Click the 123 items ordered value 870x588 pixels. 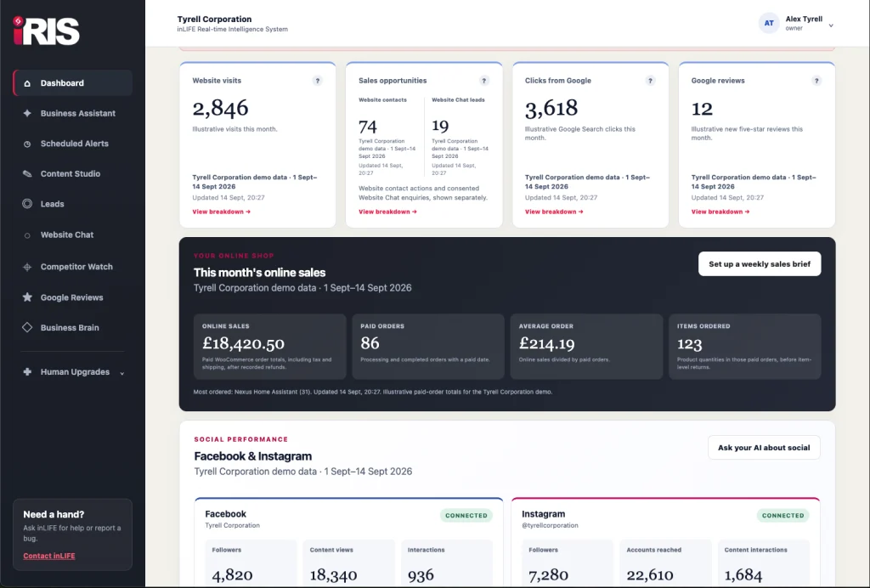point(690,344)
